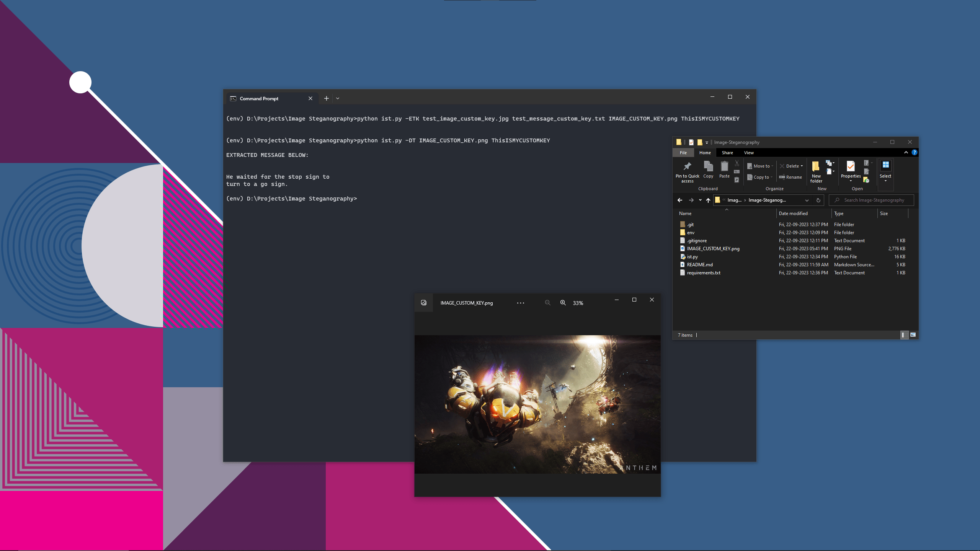The width and height of the screenshot is (980, 551).
Task: Click the 33% zoom level
Action: [x=578, y=303]
